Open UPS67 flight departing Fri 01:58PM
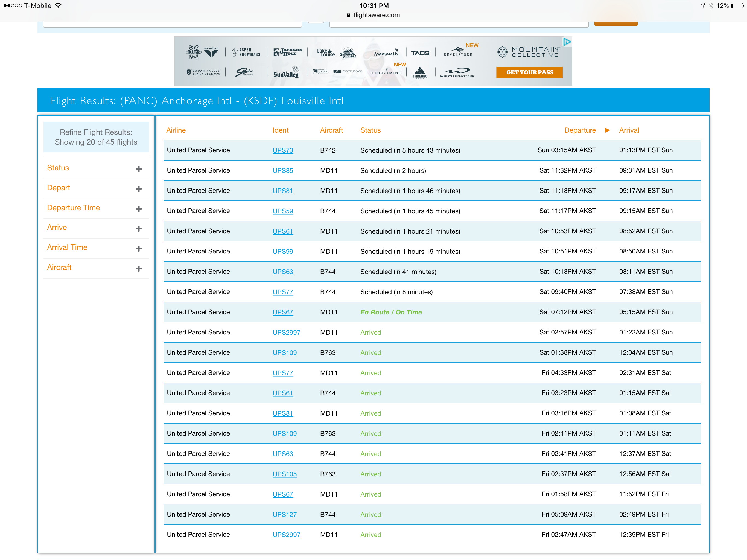 [283, 494]
